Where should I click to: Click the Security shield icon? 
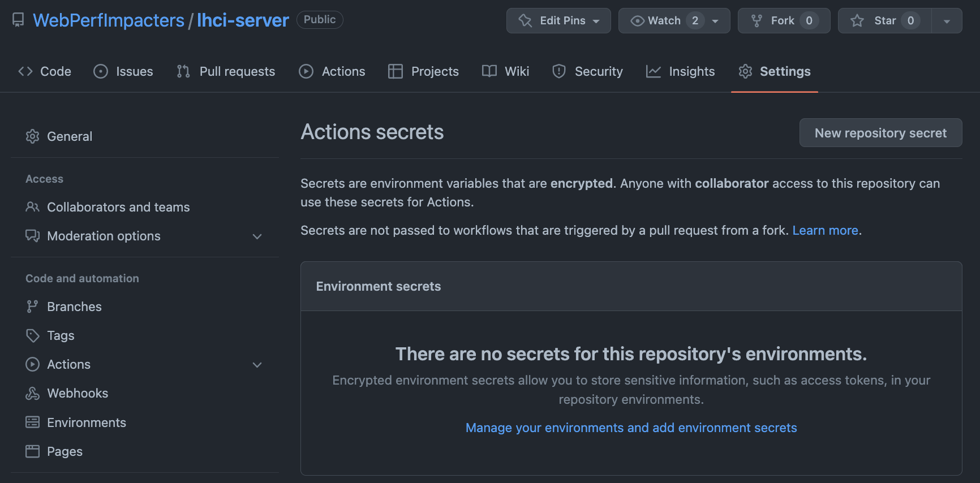click(x=559, y=71)
